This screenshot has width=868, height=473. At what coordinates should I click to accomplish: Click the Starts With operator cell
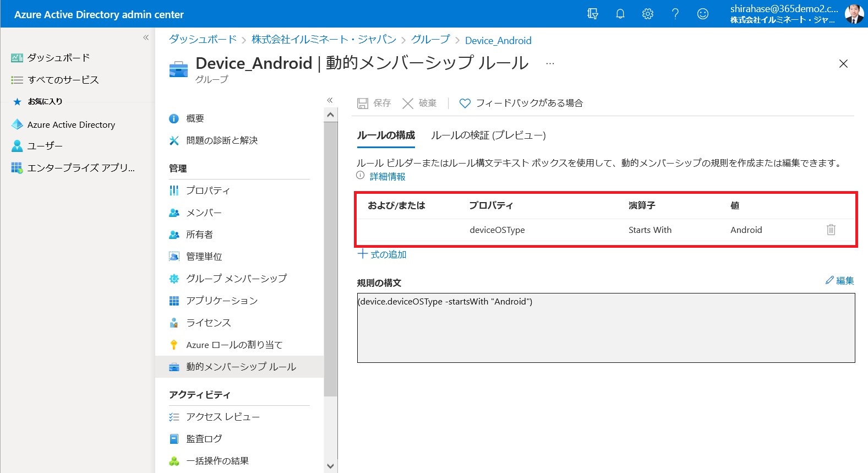tap(650, 230)
